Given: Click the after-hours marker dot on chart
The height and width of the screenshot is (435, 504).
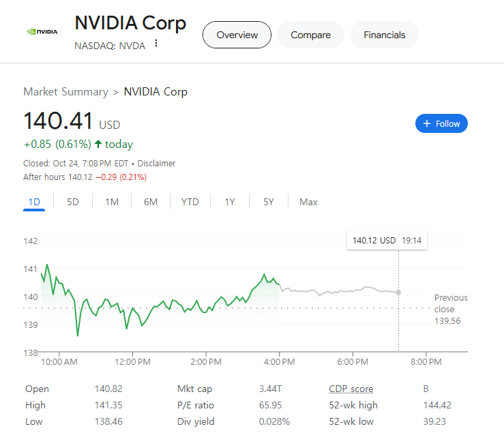Looking at the screenshot, I should tap(398, 292).
